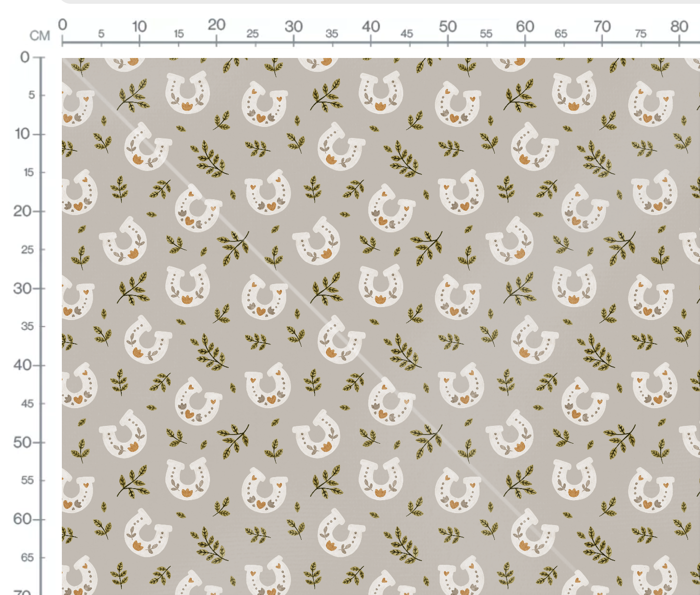
Task: Click "20" on the left vertical ruler
Action: coord(22,211)
